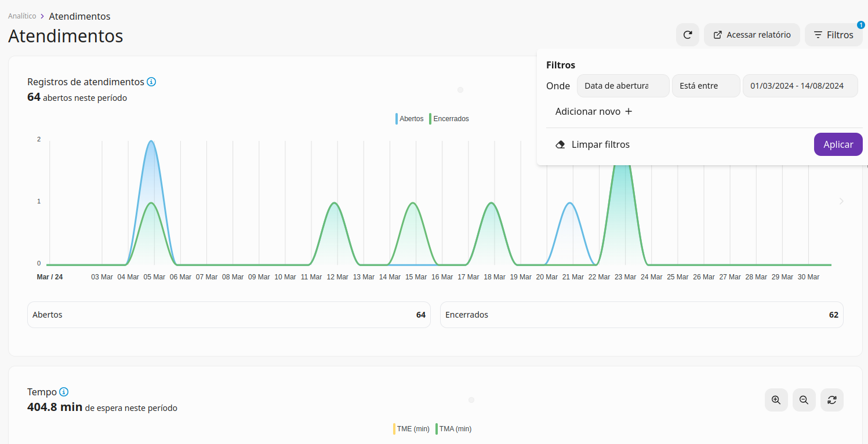Click the zoom in magnifier icon
868x444 pixels.
click(776, 400)
